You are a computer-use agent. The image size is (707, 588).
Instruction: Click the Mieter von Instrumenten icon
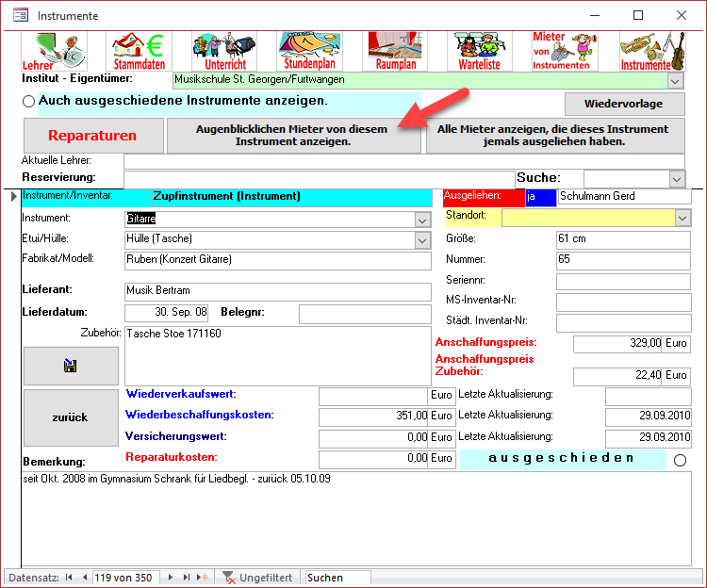tap(564, 52)
